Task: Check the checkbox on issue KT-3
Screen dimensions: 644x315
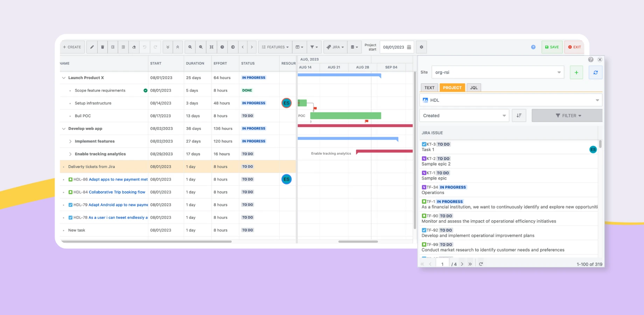Action: pyautogui.click(x=423, y=144)
